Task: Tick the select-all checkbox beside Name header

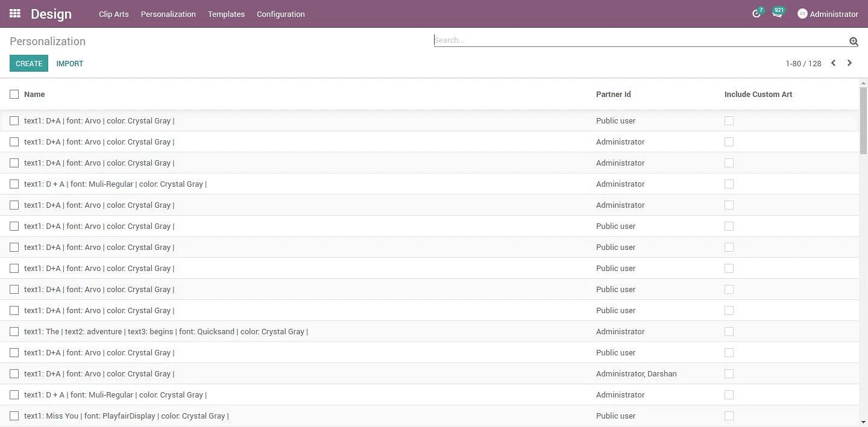Action: (x=14, y=94)
